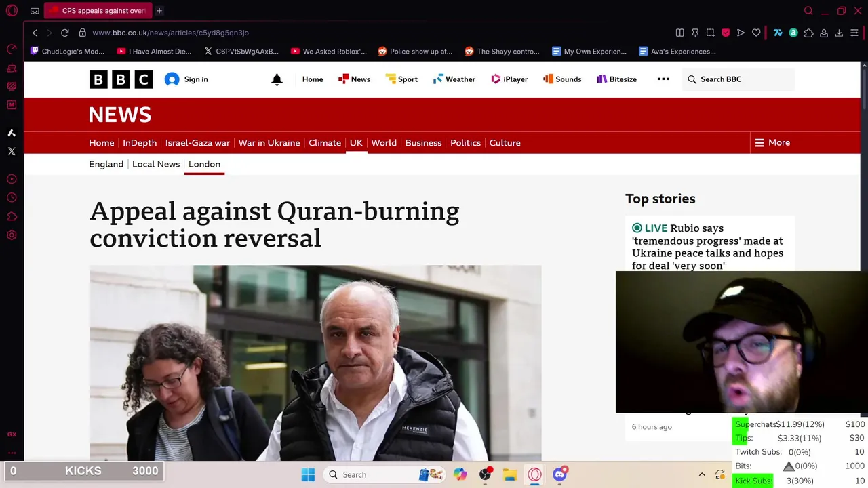
Task: Click the BBC logo
Action: [121, 79]
